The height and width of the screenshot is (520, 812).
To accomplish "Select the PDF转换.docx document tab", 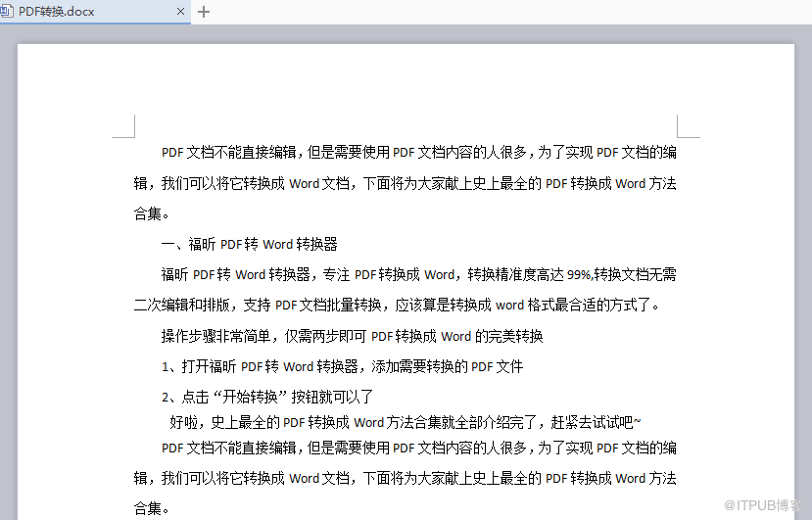I will [x=95, y=12].
